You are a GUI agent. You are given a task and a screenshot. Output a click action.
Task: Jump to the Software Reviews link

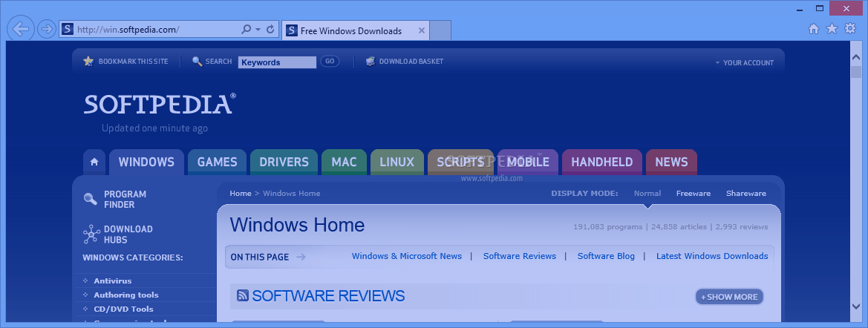pyautogui.click(x=519, y=256)
